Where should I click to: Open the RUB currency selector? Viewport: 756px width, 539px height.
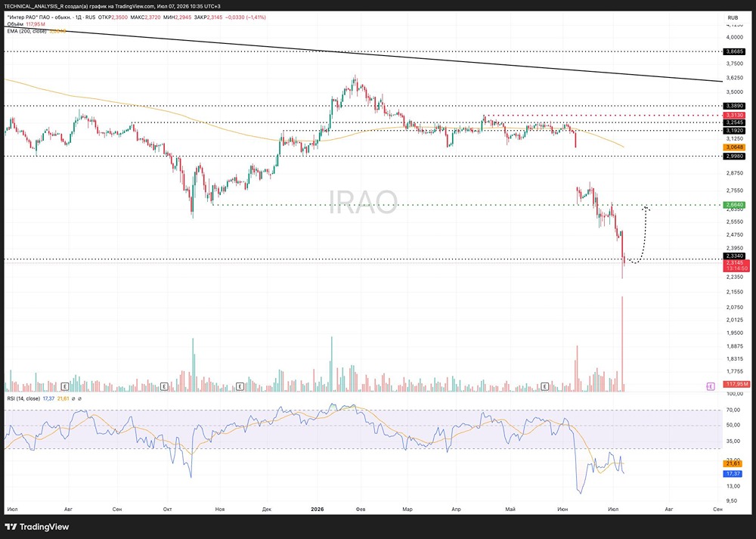pyautogui.click(x=733, y=18)
